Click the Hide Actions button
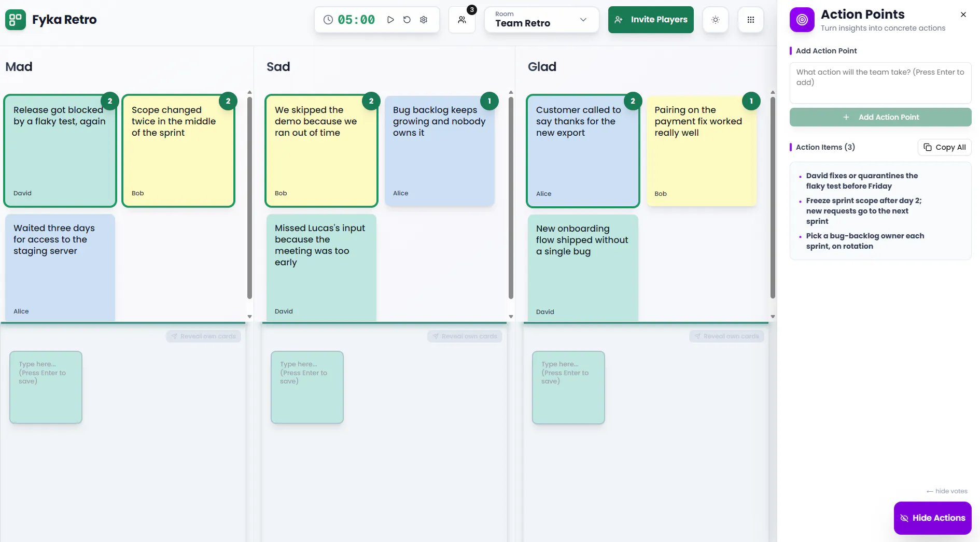980x542 pixels. [933, 518]
